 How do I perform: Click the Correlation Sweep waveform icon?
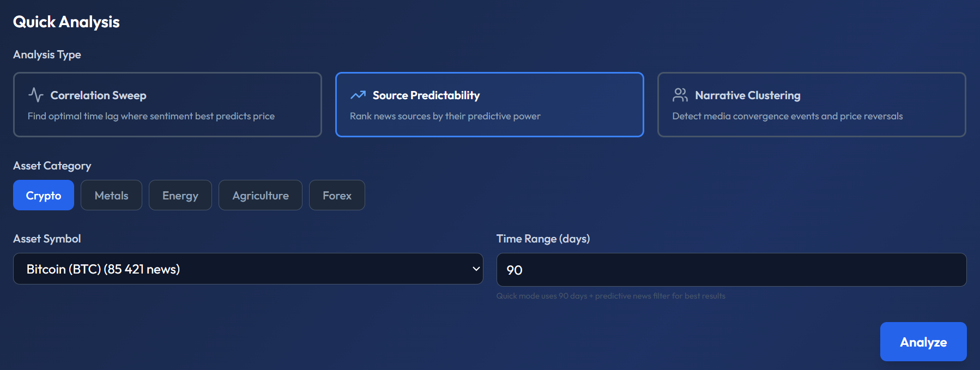click(x=35, y=94)
